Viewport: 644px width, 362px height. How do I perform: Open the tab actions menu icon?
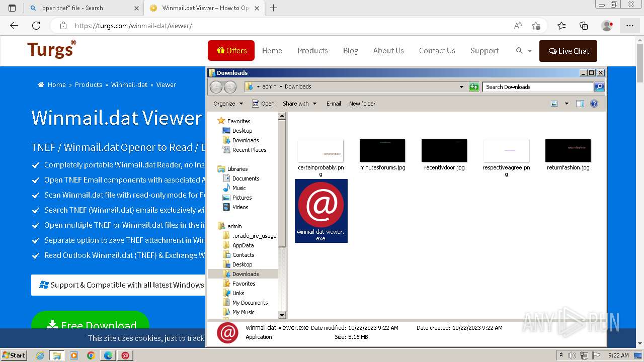12,8
